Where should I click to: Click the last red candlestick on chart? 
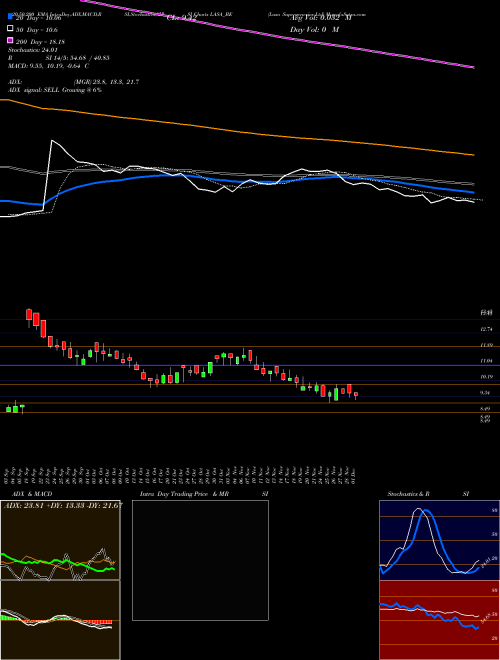[356, 395]
